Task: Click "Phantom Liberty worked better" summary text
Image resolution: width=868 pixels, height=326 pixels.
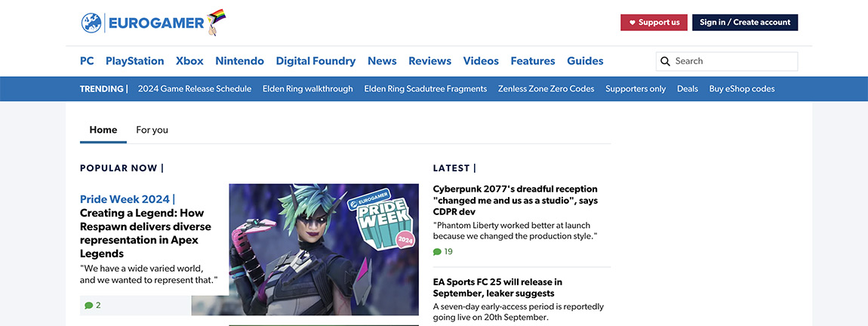Action: [514, 231]
